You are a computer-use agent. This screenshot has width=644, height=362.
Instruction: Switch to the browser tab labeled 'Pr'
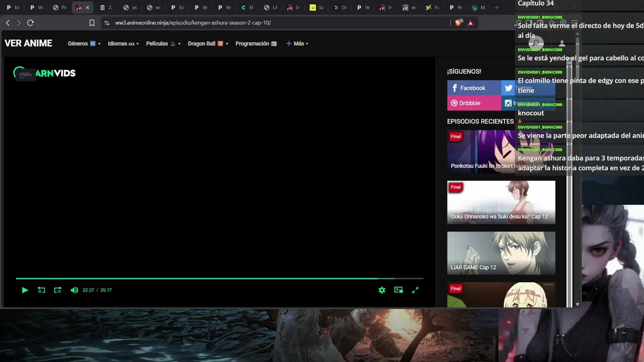click(x=60, y=8)
